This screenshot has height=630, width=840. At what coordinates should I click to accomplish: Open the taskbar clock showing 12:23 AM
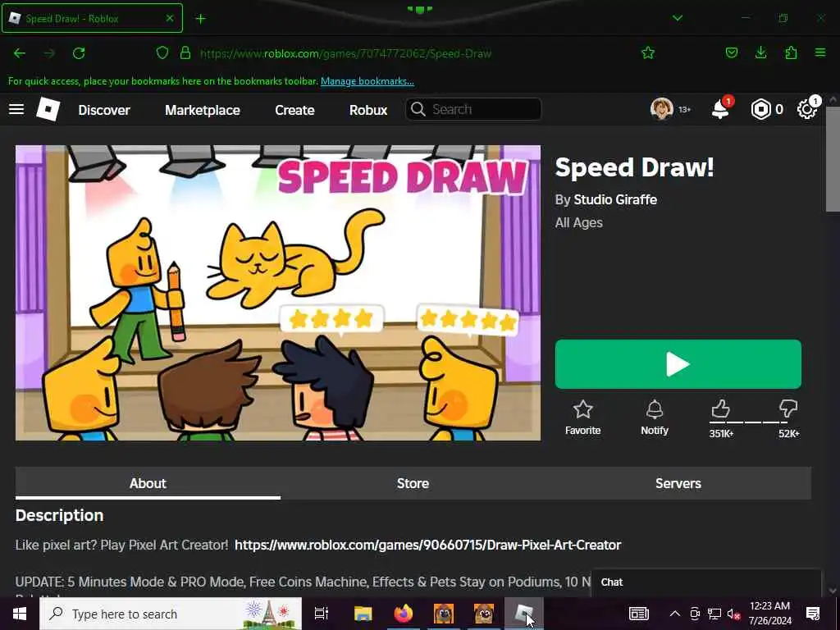769,614
